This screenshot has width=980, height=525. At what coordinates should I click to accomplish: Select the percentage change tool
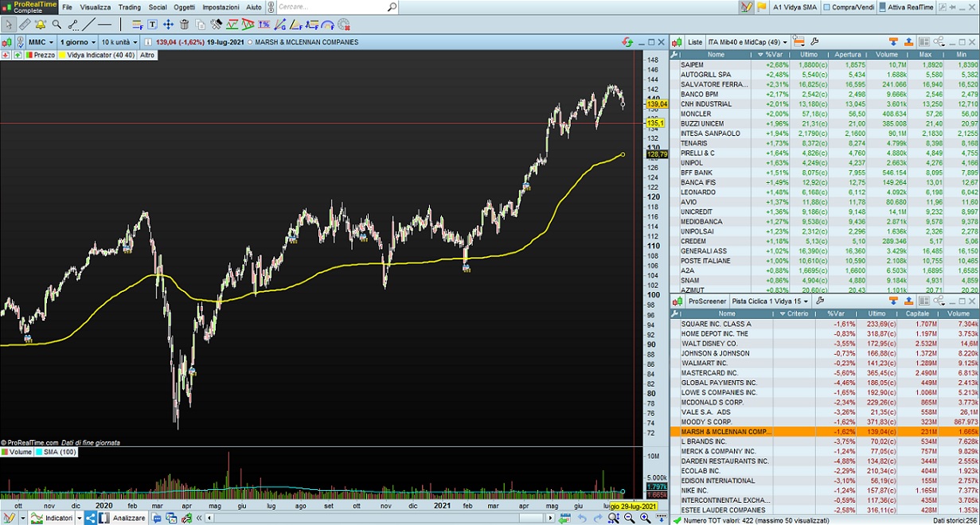click(x=264, y=25)
